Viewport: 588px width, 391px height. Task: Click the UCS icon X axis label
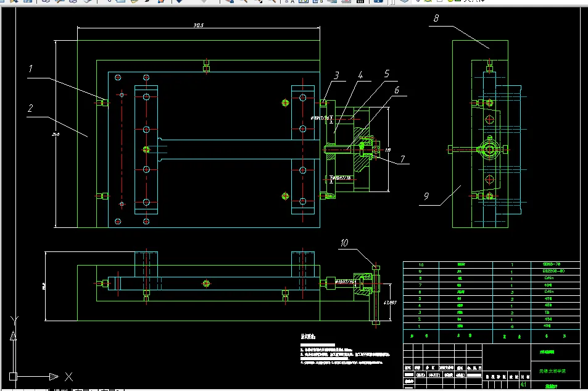[x=69, y=376]
